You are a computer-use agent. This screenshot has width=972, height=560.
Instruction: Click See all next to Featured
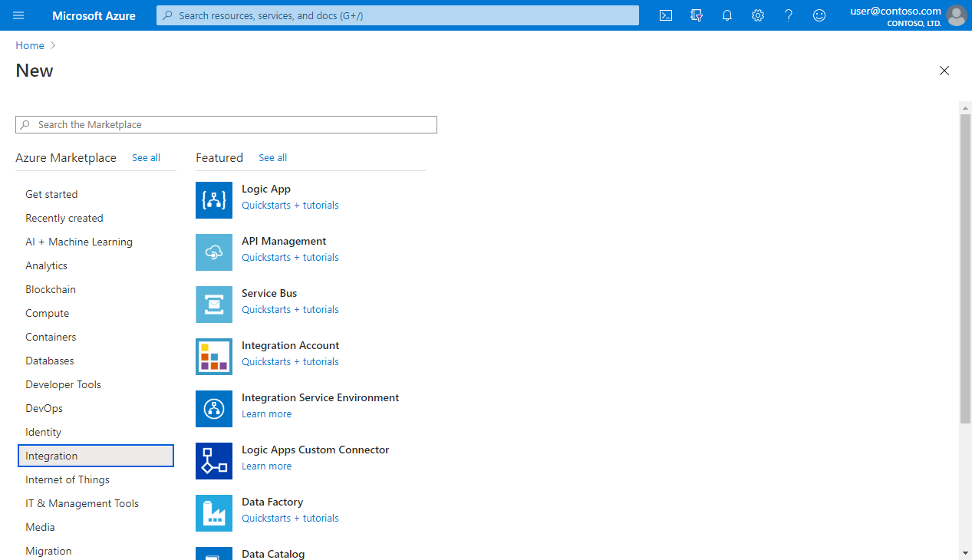272,157
